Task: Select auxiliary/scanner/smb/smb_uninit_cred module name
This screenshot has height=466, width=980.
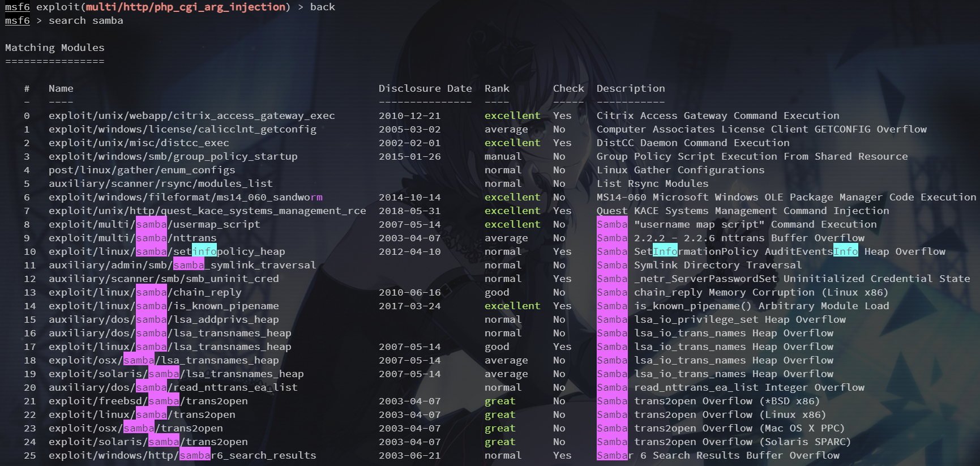Action: tap(164, 279)
